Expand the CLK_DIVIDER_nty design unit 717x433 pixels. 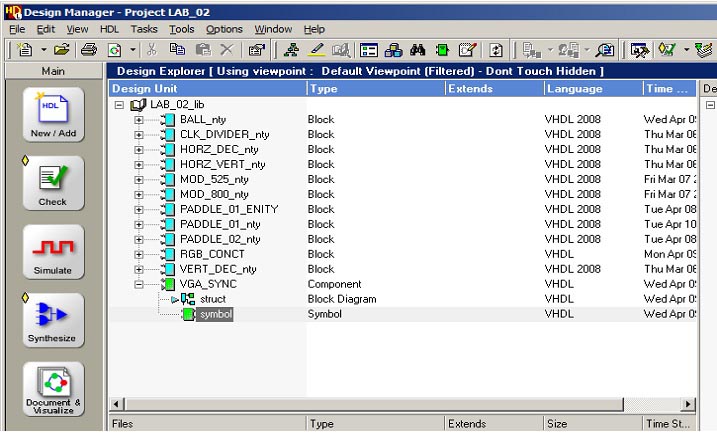tap(139, 135)
